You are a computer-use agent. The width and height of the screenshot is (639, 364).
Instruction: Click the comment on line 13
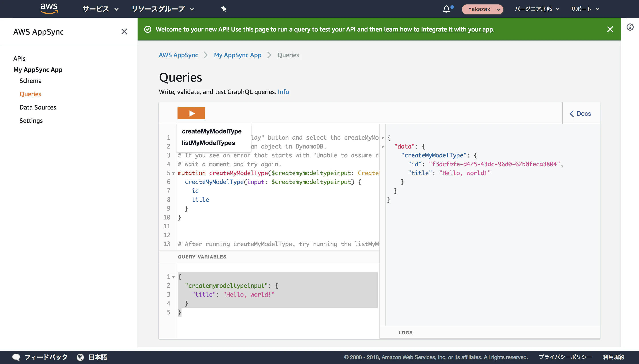[278, 244]
